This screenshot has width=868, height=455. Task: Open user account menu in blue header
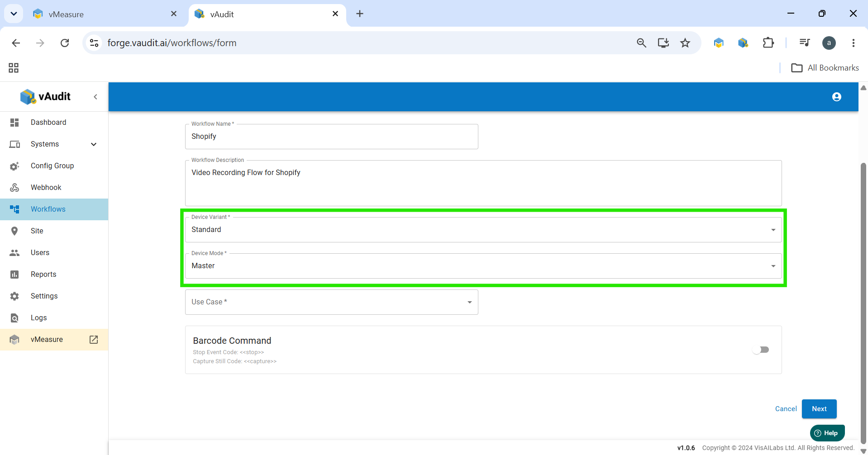tap(837, 97)
